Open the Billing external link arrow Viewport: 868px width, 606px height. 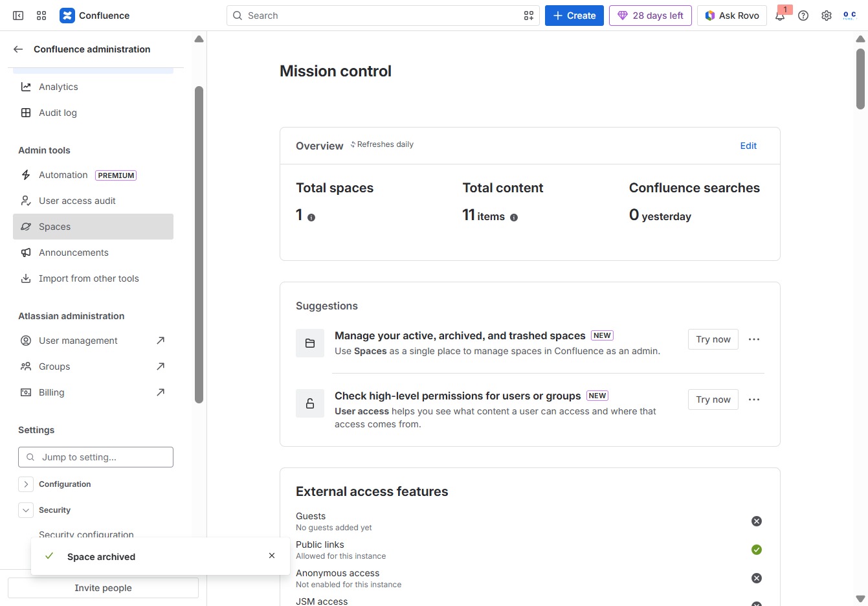click(161, 392)
